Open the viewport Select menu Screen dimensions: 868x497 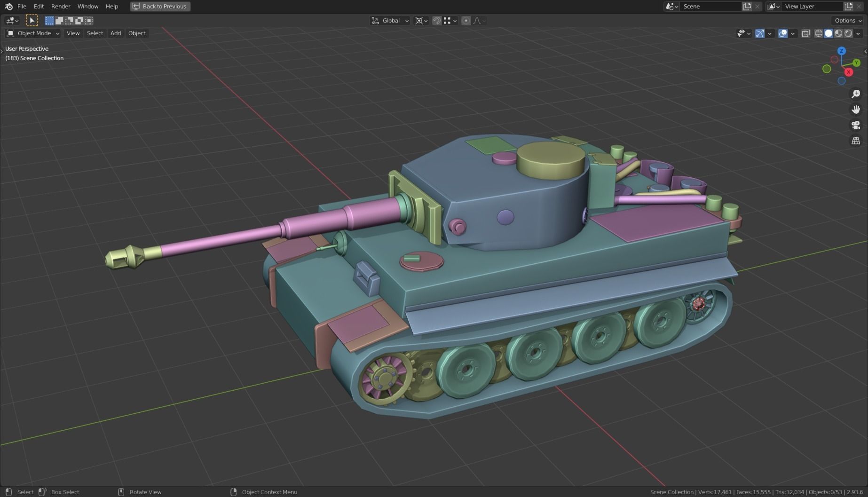click(95, 33)
